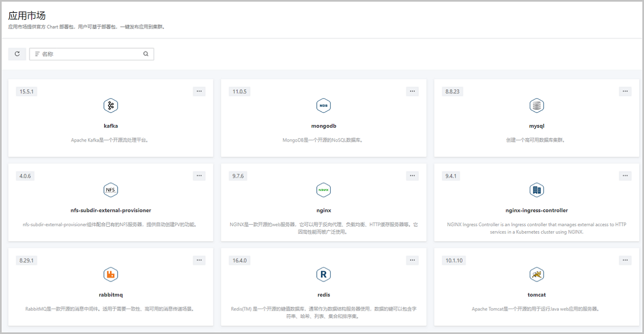Open the tomcat card more menu
The width and height of the screenshot is (644, 334).
(625, 260)
